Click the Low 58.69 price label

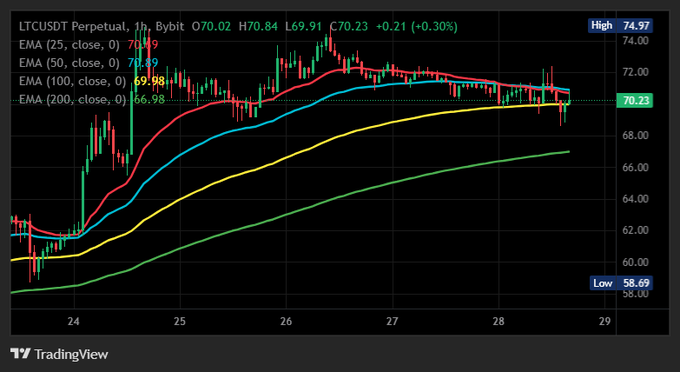(x=621, y=283)
